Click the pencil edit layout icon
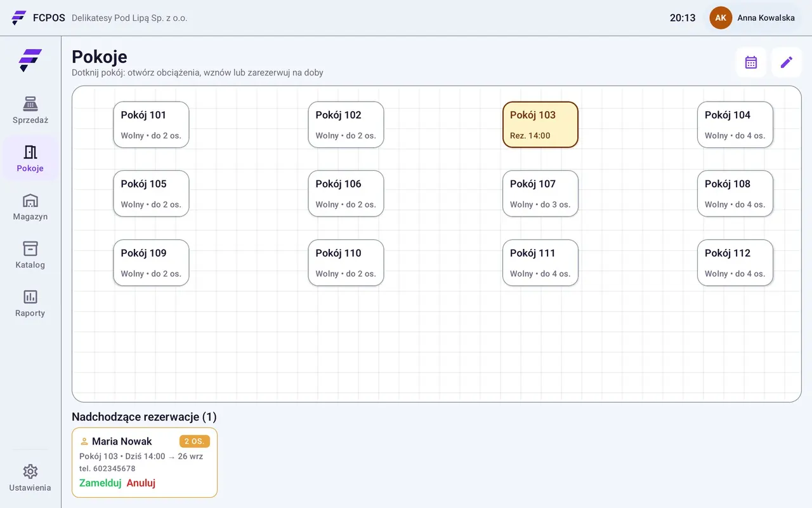 pyautogui.click(x=787, y=62)
